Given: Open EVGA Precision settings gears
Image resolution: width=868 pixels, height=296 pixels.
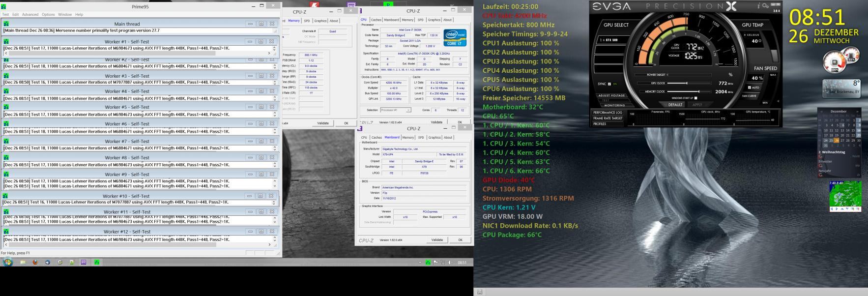Looking at the screenshot, I should (765, 5).
